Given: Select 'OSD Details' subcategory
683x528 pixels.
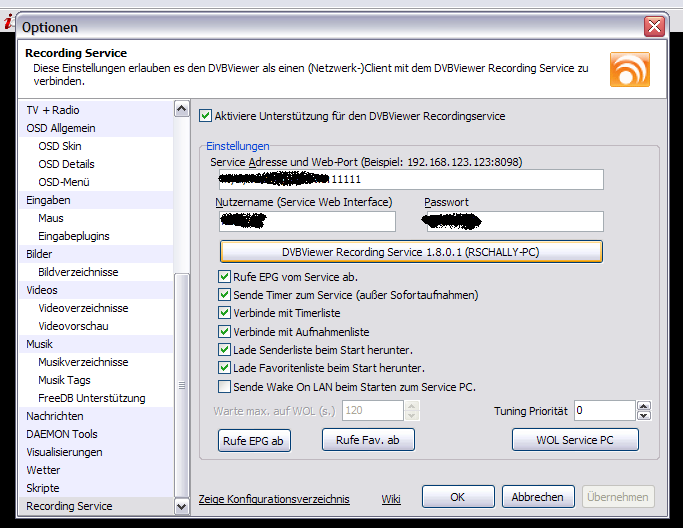Looking at the screenshot, I should (96, 164).
